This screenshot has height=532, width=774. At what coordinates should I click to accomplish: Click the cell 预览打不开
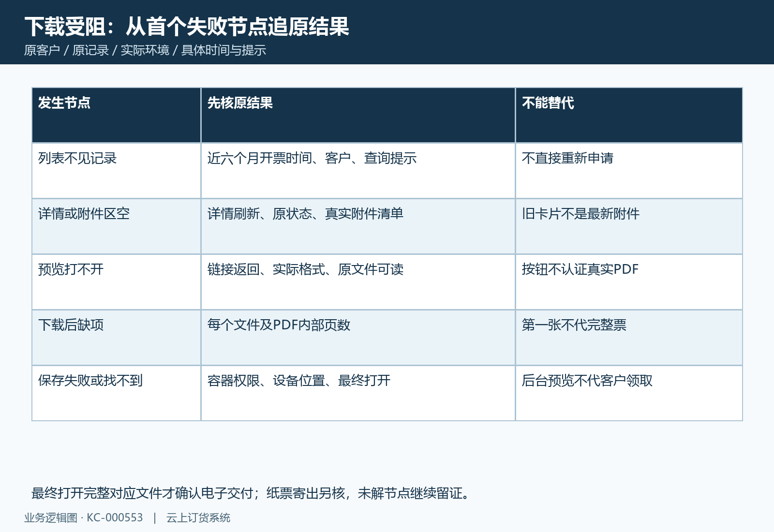[116, 282]
